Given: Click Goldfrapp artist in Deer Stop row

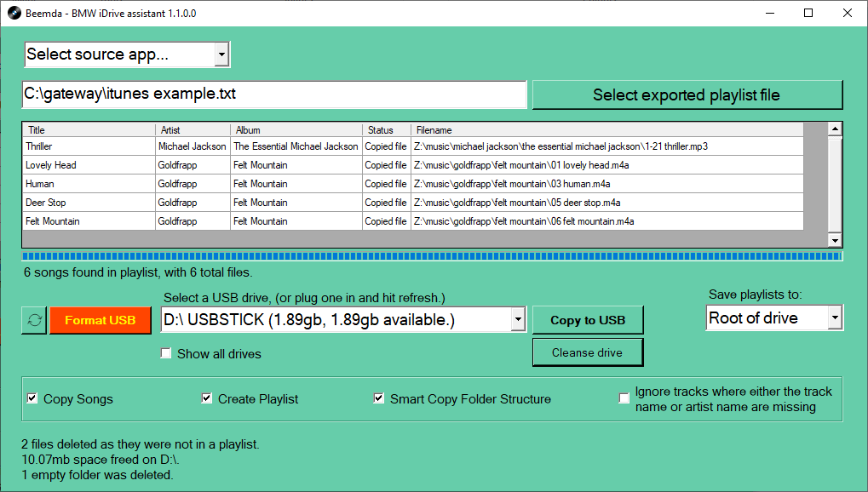Looking at the screenshot, I should coord(193,203).
